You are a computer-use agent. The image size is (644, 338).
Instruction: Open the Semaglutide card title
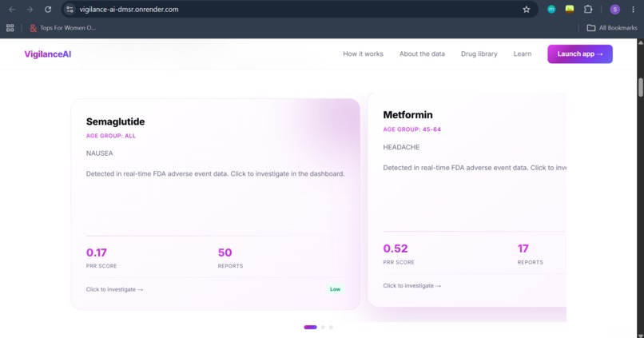pos(115,121)
